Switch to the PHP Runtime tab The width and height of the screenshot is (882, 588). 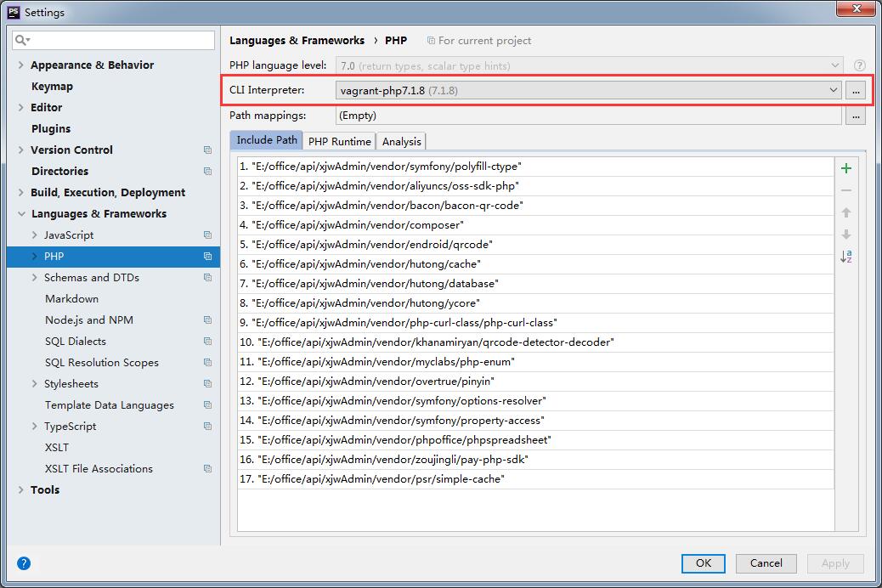click(339, 141)
